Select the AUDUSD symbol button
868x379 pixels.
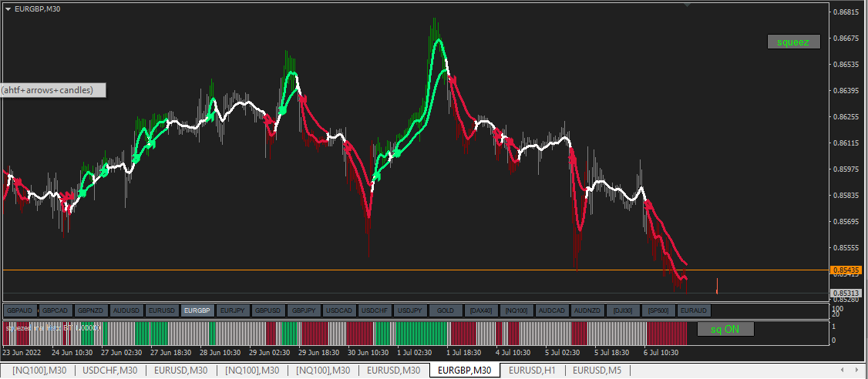[x=127, y=311]
